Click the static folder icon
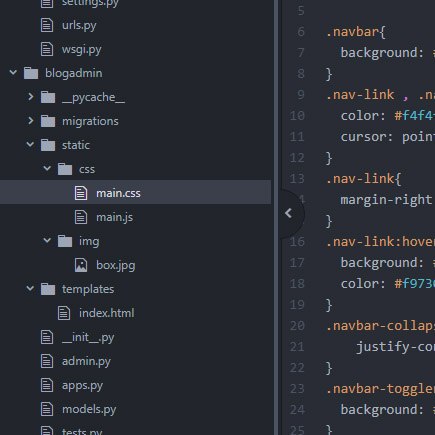The image size is (435, 435). [48, 145]
